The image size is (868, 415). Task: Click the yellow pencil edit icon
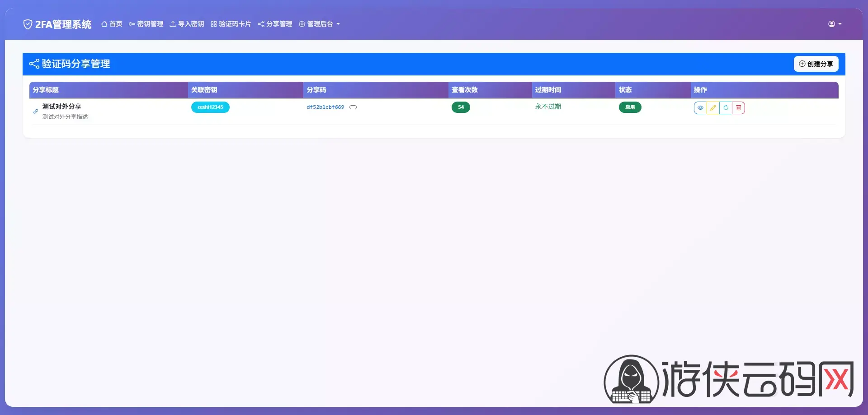713,108
